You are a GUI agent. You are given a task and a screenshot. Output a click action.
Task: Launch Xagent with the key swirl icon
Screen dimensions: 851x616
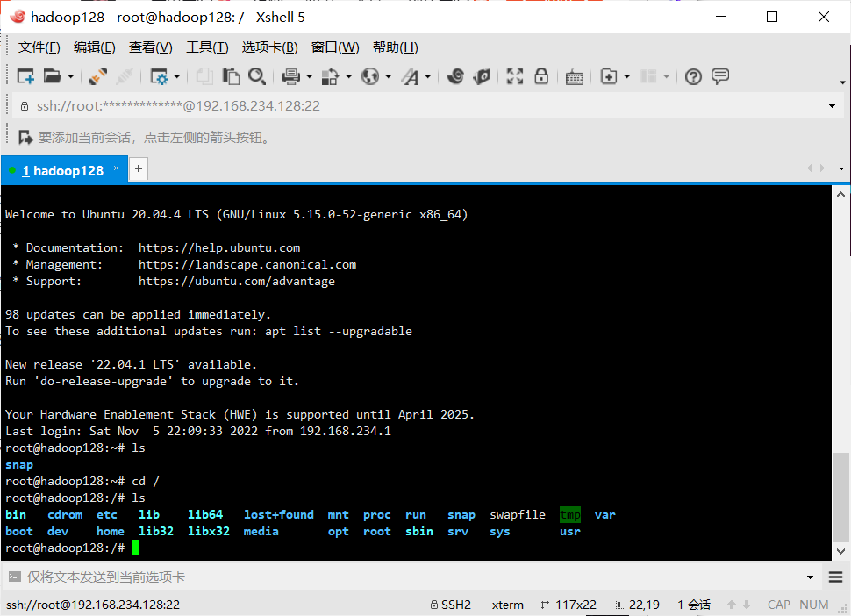tap(482, 76)
